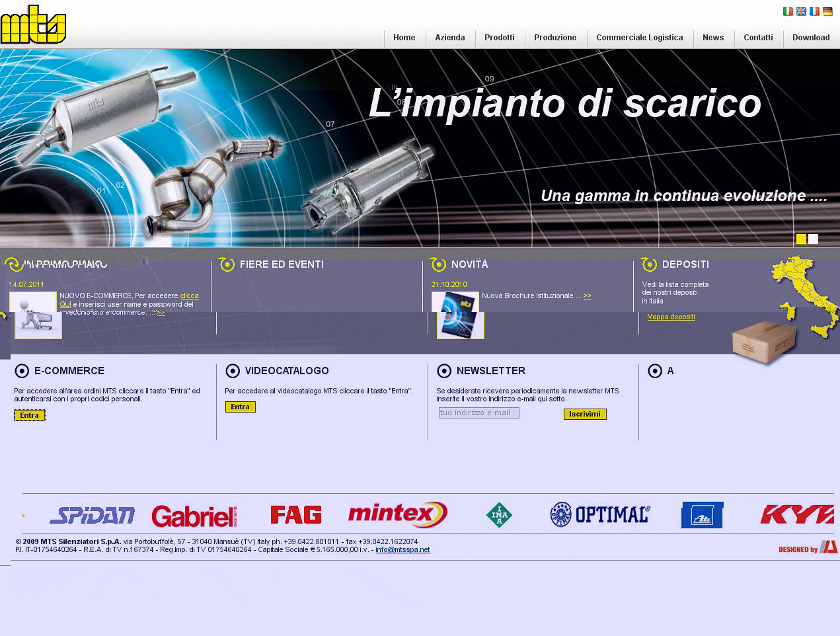Select the yellow banner slide indicator
840x636 pixels.
[801, 239]
